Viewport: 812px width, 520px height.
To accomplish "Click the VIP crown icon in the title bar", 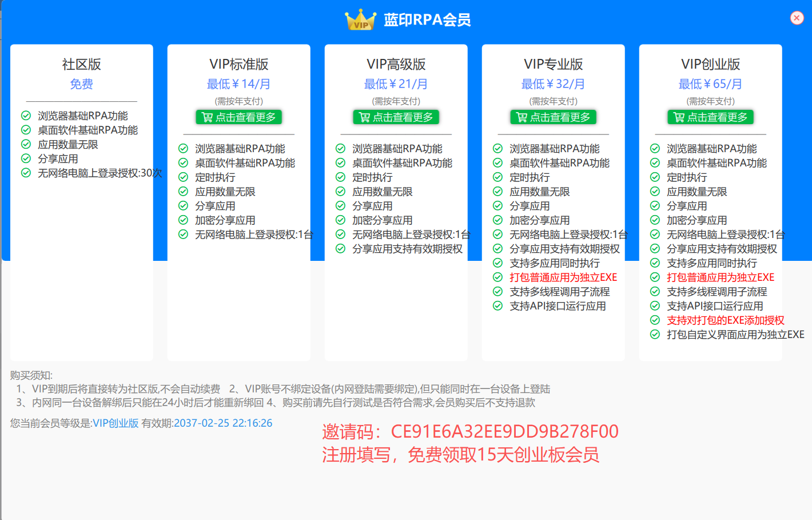I will point(361,19).
